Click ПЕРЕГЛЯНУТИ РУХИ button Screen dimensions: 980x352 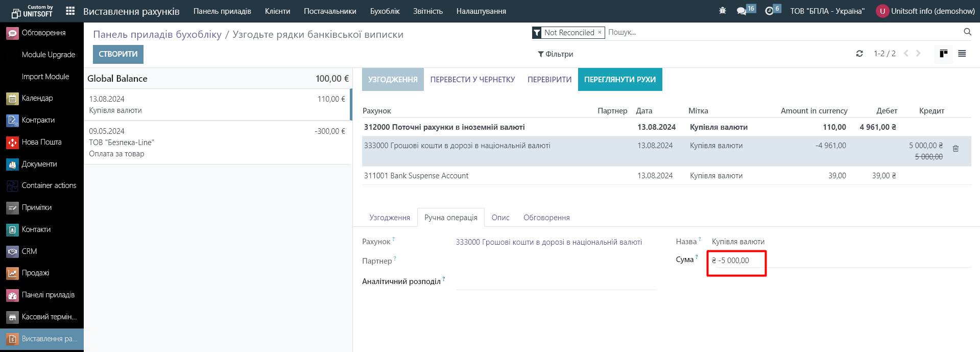click(x=620, y=80)
